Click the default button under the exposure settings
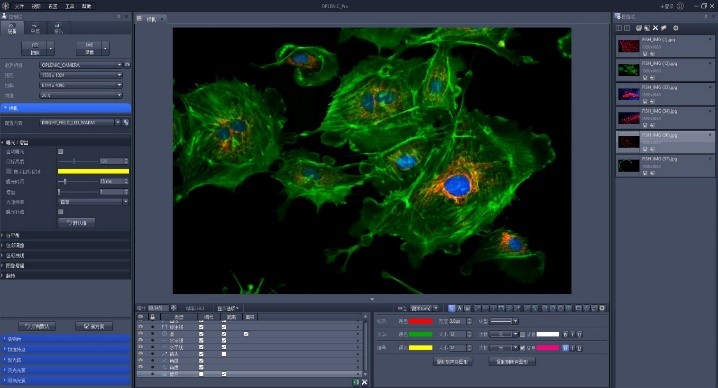Viewport: 718px width, 388px height. pos(76,223)
